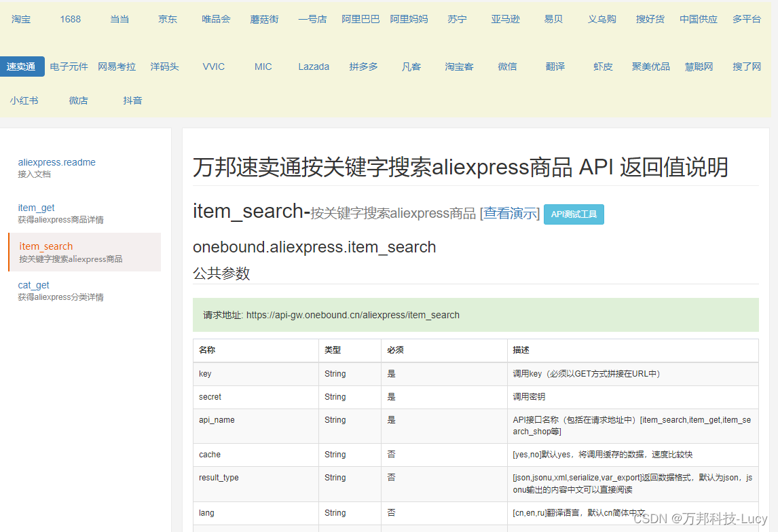Screen dimensions: 778x532
Task: Select the 网易考拉 tab
Action: [x=117, y=66]
